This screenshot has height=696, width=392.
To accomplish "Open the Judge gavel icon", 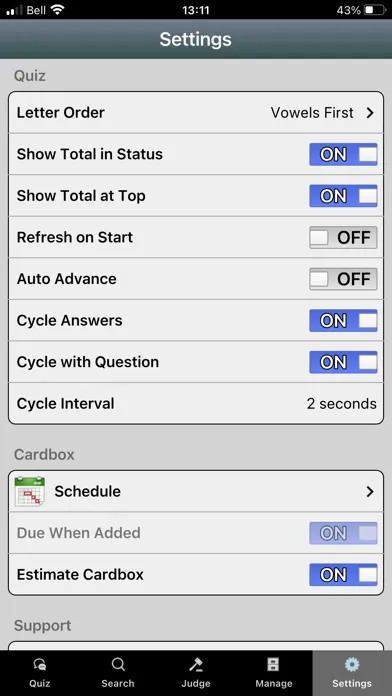I will click(x=196, y=664).
